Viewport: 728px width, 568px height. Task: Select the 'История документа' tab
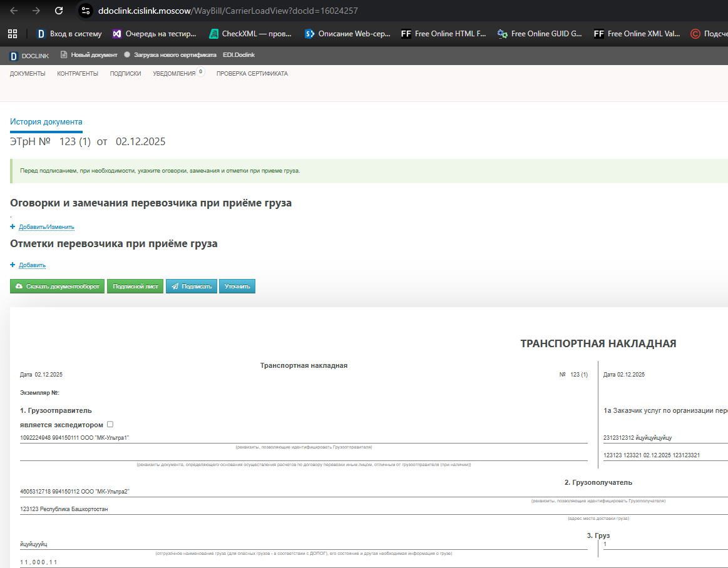click(46, 121)
